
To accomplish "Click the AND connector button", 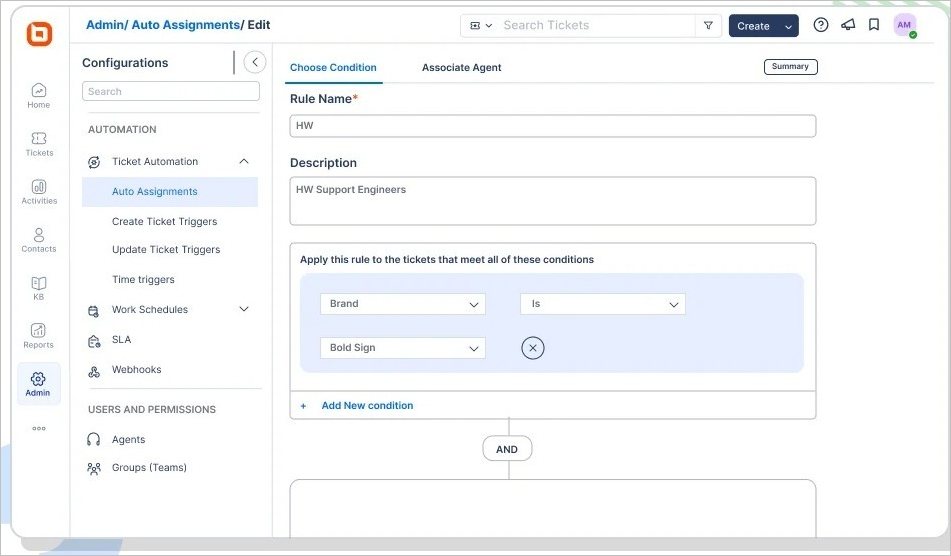I will [x=507, y=449].
